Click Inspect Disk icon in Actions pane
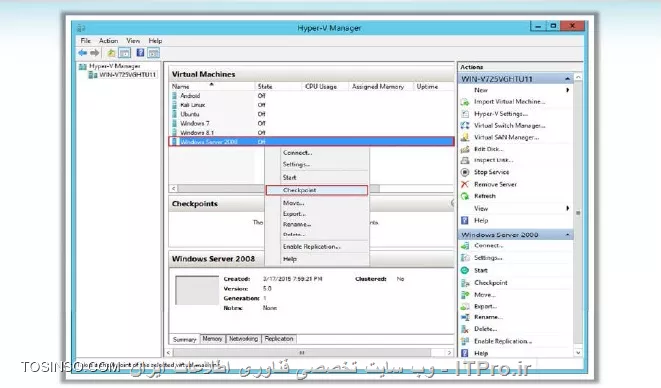Viewport: 661px width, 388px height. click(x=465, y=160)
